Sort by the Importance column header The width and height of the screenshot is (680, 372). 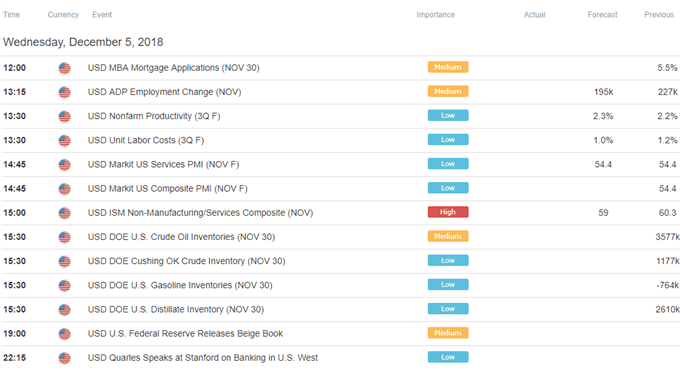435,15
